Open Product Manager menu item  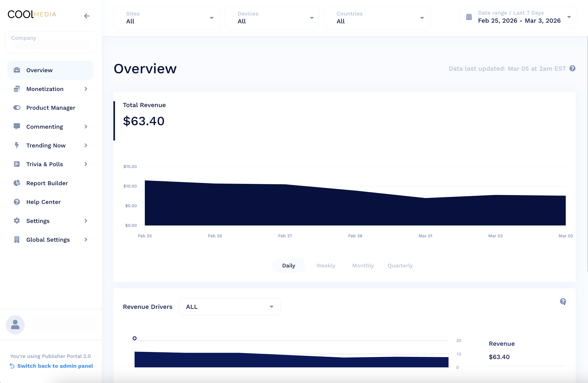51,108
